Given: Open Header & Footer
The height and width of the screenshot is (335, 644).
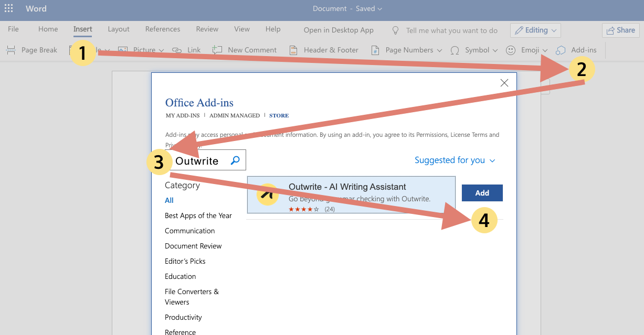Looking at the screenshot, I should pyautogui.click(x=324, y=49).
